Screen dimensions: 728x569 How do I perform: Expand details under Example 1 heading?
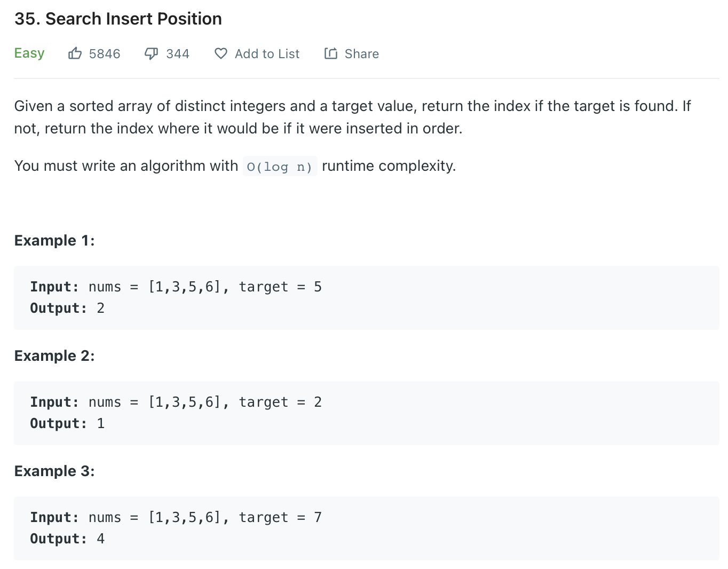click(54, 240)
